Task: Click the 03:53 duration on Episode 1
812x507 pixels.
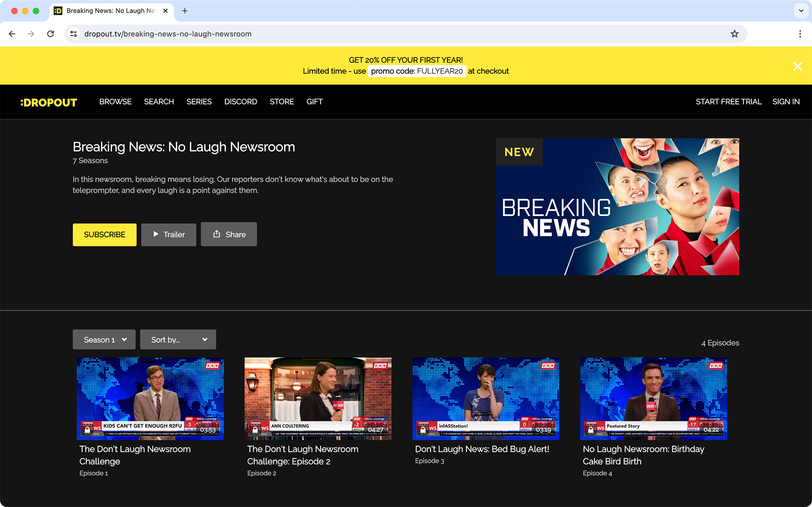Action: click(208, 430)
